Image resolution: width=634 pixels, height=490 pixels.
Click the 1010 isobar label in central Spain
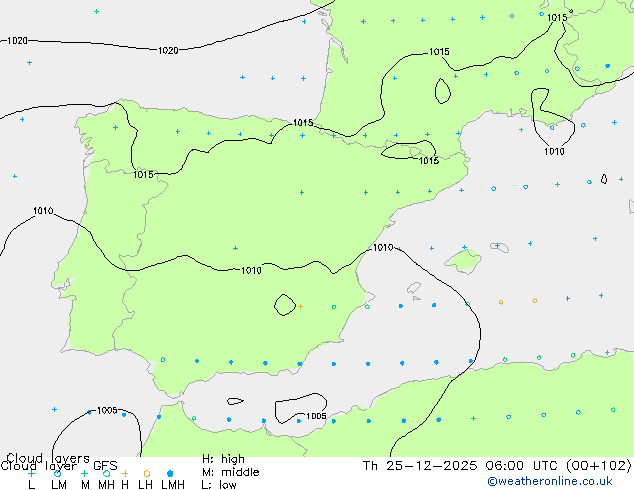tap(251, 270)
